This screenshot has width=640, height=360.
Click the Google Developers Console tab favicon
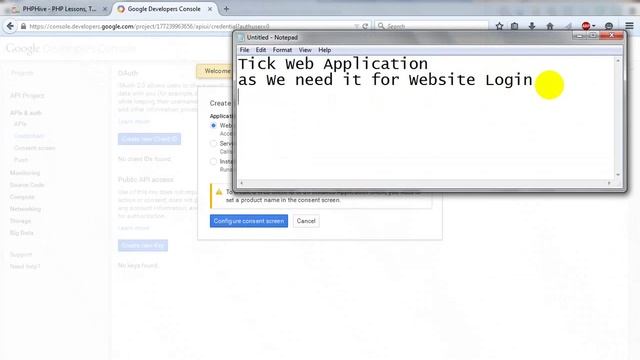pyautogui.click(x=121, y=9)
